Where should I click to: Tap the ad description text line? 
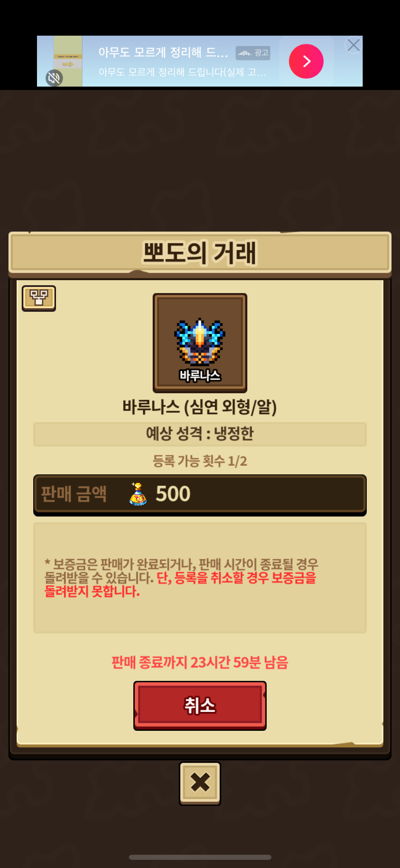click(x=183, y=72)
